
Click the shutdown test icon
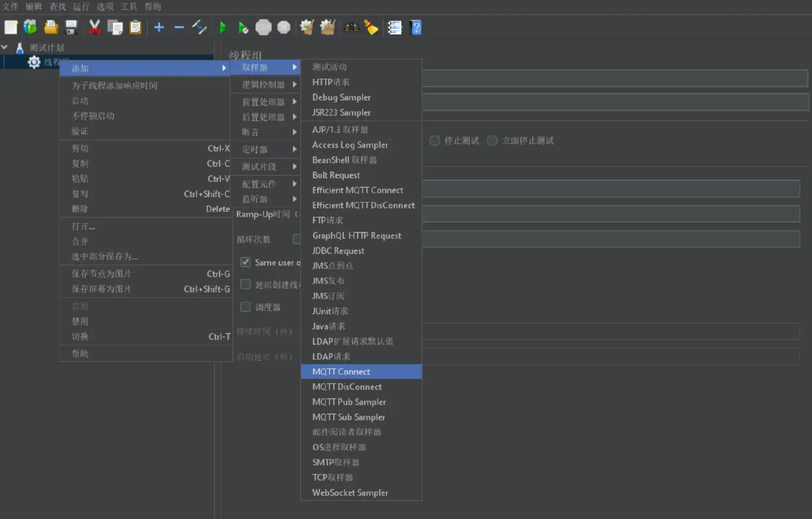pyautogui.click(x=284, y=27)
